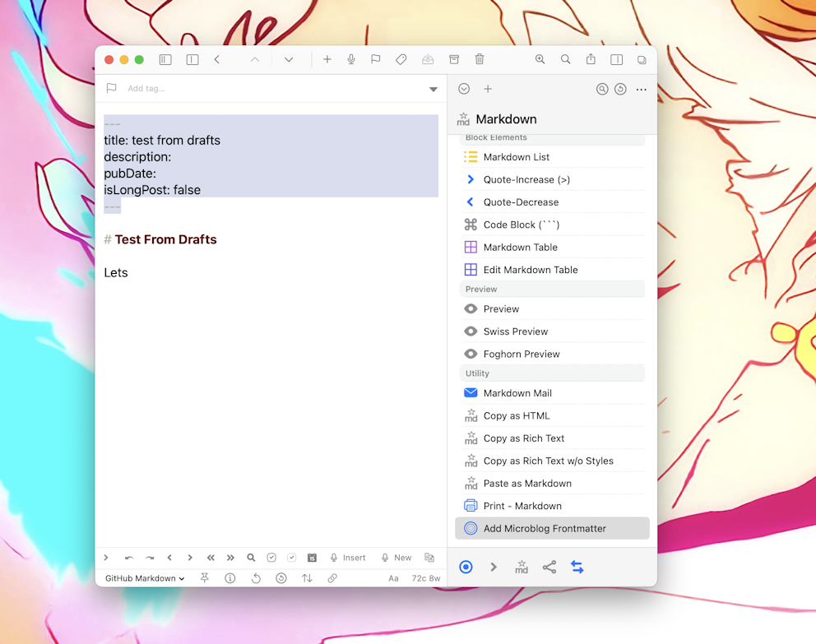The width and height of the screenshot is (816, 644).
Task: Run the Quote-Increase (>) action
Action: coord(552,179)
